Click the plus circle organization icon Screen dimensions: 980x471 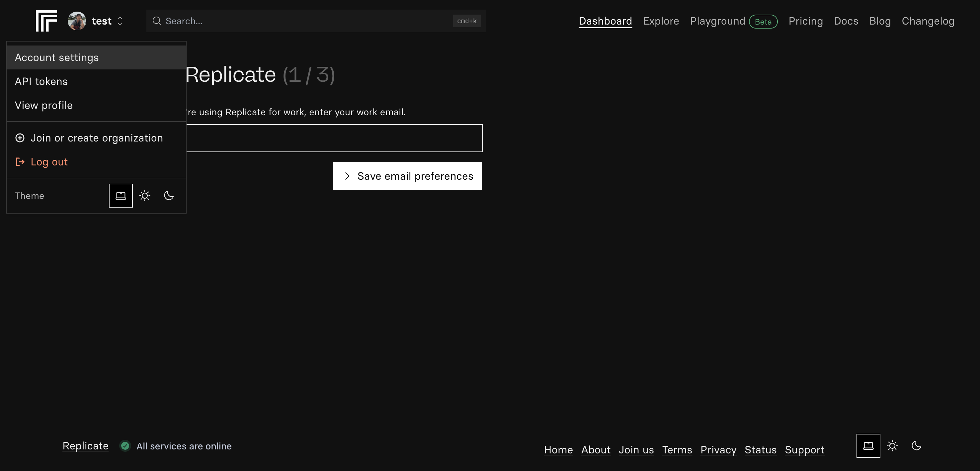tap(20, 138)
